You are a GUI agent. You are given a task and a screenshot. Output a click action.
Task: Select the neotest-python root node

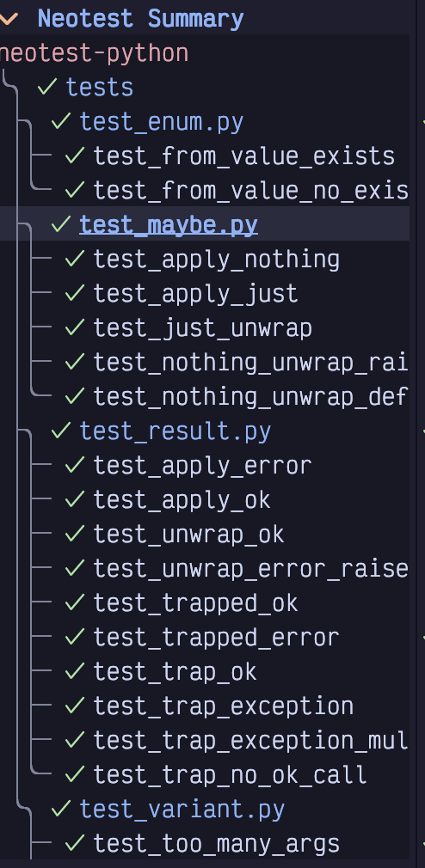coord(93,53)
